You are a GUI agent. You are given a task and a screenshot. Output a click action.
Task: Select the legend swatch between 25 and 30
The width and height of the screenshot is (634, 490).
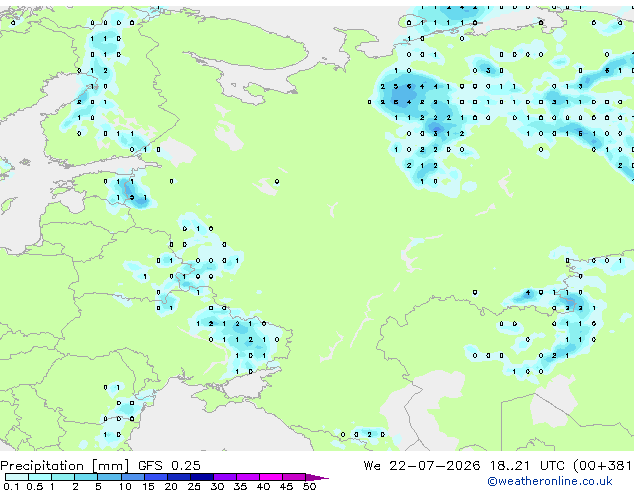pyautogui.click(x=202, y=477)
